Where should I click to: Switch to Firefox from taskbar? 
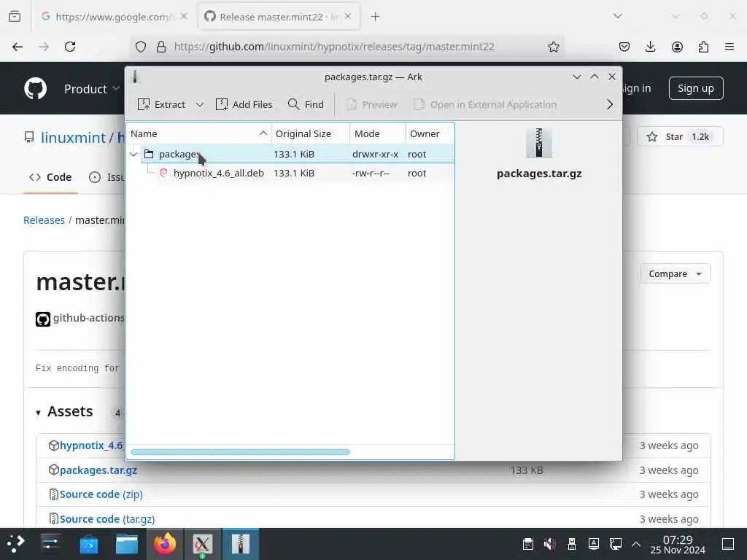165,544
